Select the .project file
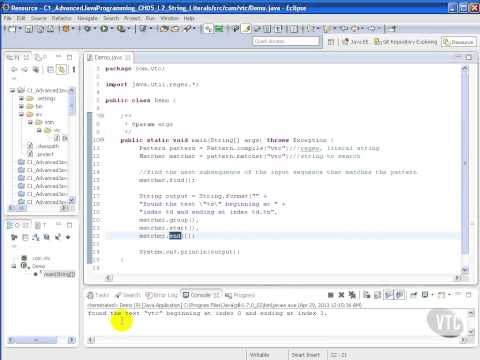The width and height of the screenshot is (480, 360). point(41,154)
